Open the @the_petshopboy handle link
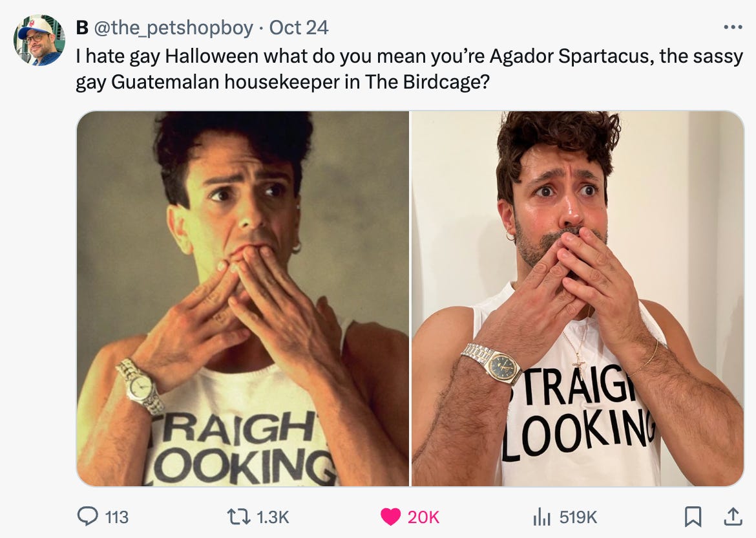Screen dimensions: 756x538 pos(173,28)
